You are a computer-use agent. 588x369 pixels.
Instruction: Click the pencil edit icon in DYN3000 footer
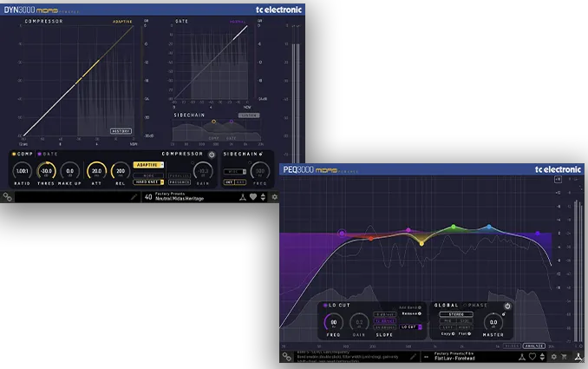pos(134,197)
